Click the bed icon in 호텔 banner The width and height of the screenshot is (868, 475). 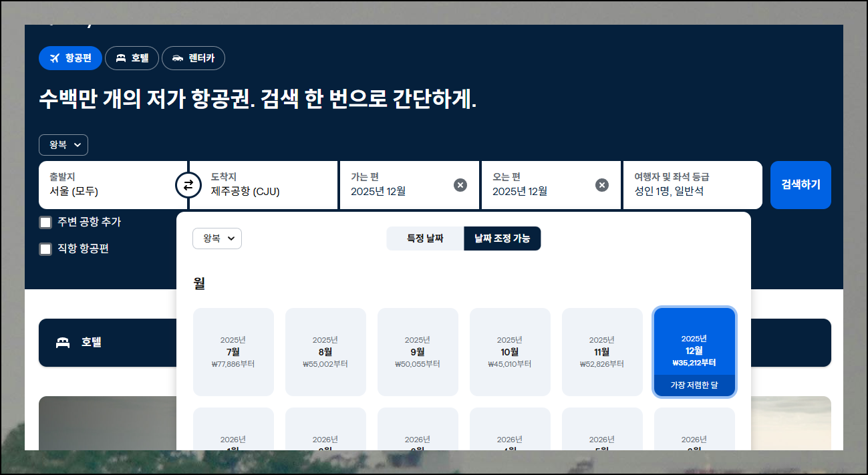[x=63, y=343]
